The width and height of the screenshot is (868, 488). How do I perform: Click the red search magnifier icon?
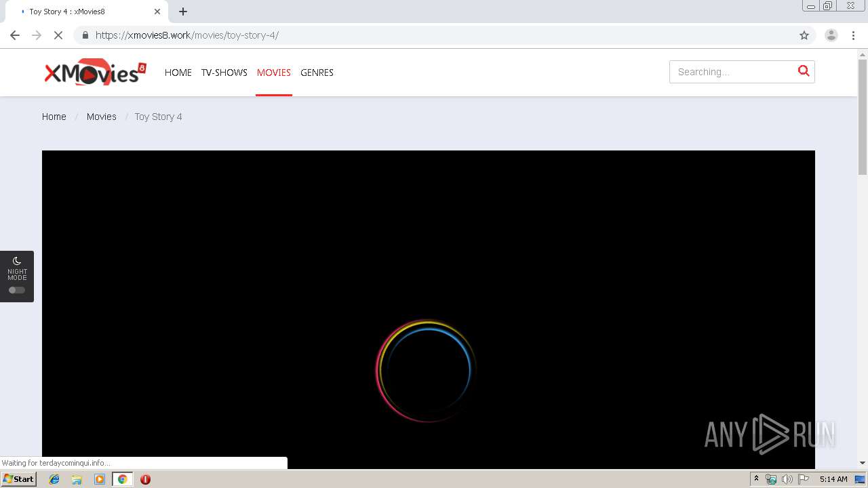[x=804, y=71]
